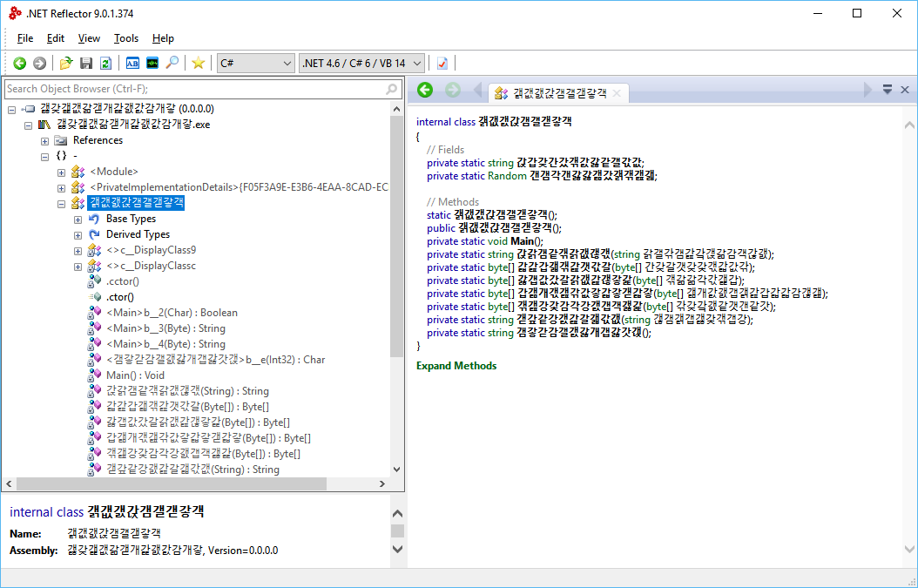Open the Tools menu
Viewport: 918px width, 588px height.
click(126, 38)
